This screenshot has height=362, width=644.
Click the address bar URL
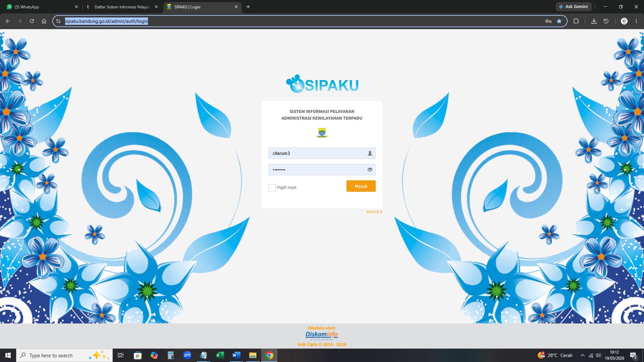pos(106,21)
